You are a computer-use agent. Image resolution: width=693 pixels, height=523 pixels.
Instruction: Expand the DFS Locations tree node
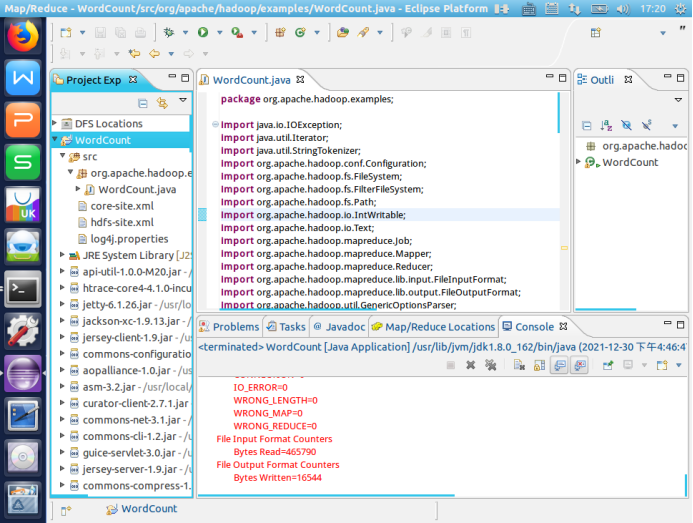coord(55,124)
